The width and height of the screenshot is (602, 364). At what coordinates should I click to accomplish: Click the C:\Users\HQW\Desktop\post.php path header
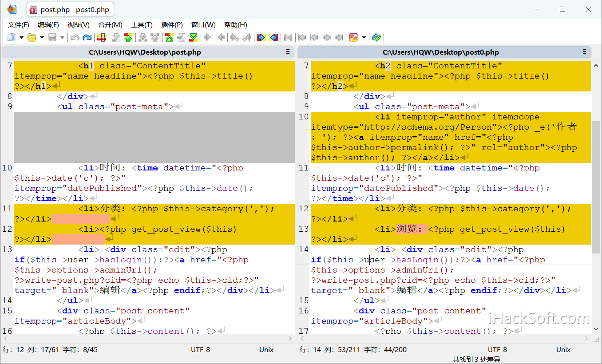coord(145,52)
